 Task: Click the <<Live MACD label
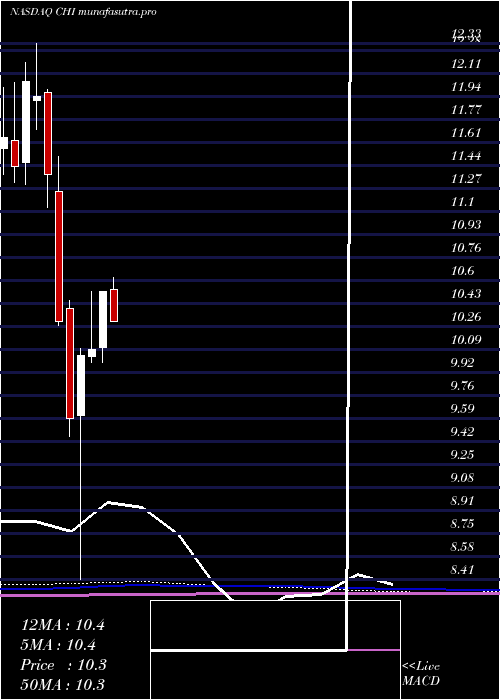(421, 674)
